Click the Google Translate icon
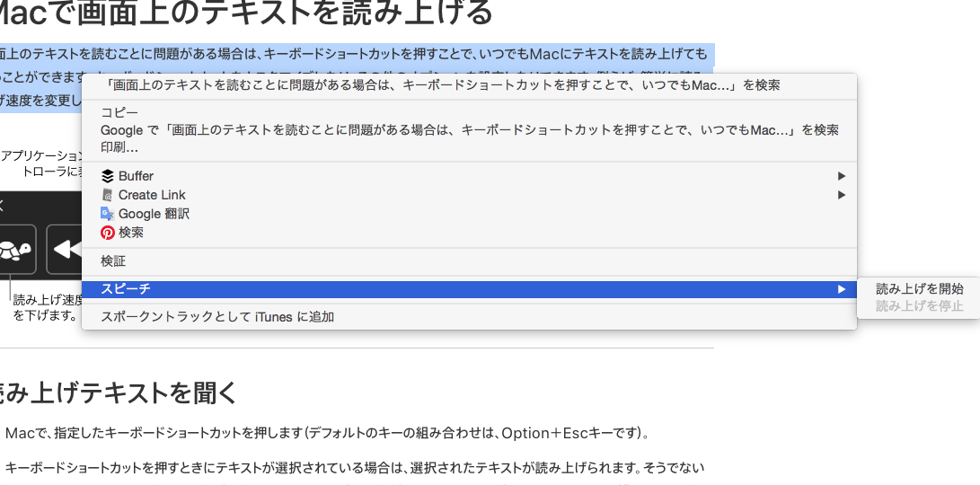Screen dimensions: 980x485 108,214
